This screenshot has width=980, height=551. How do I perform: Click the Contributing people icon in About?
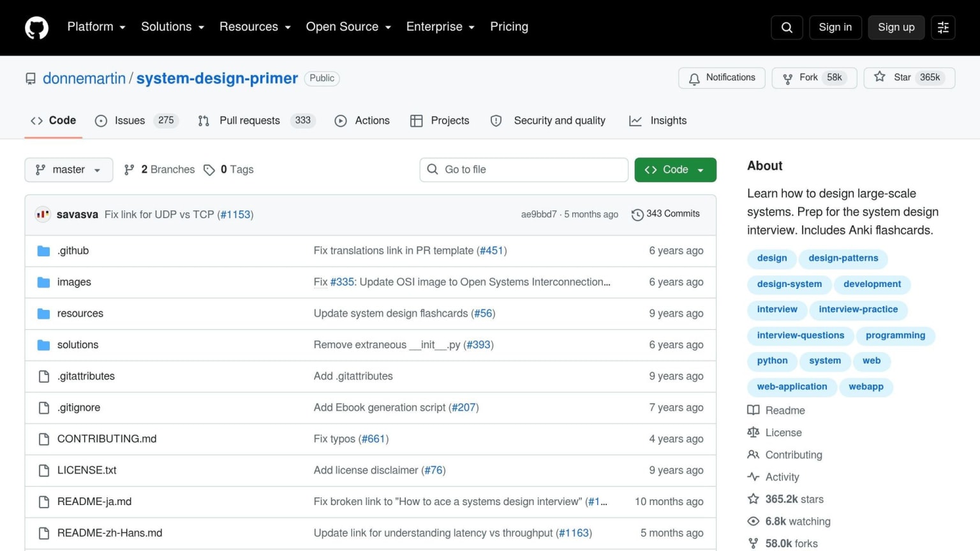pos(754,455)
